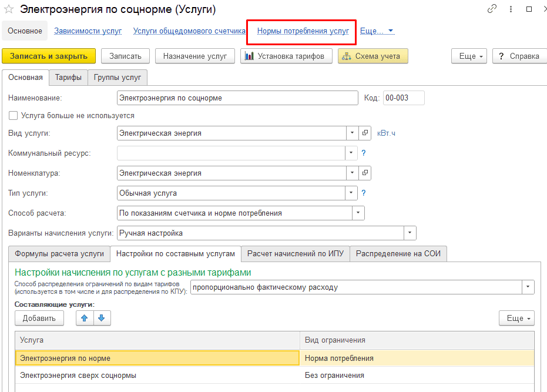Open Схема учета

(x=373, y=56)
